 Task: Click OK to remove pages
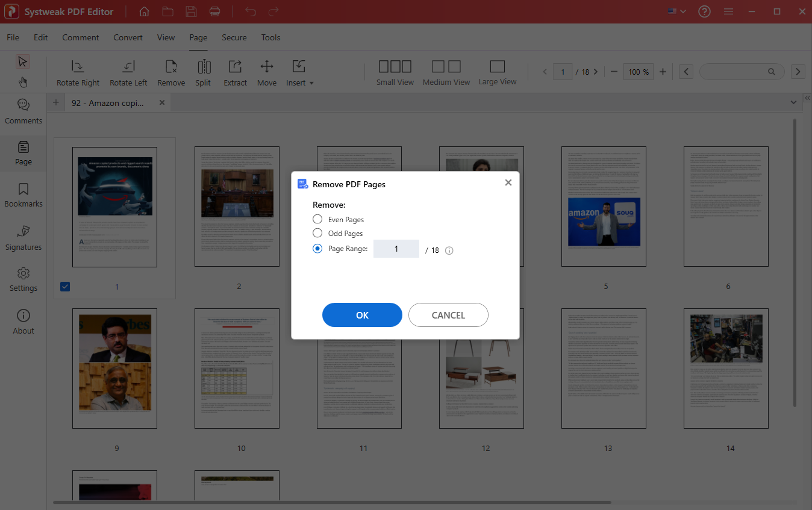362,315
